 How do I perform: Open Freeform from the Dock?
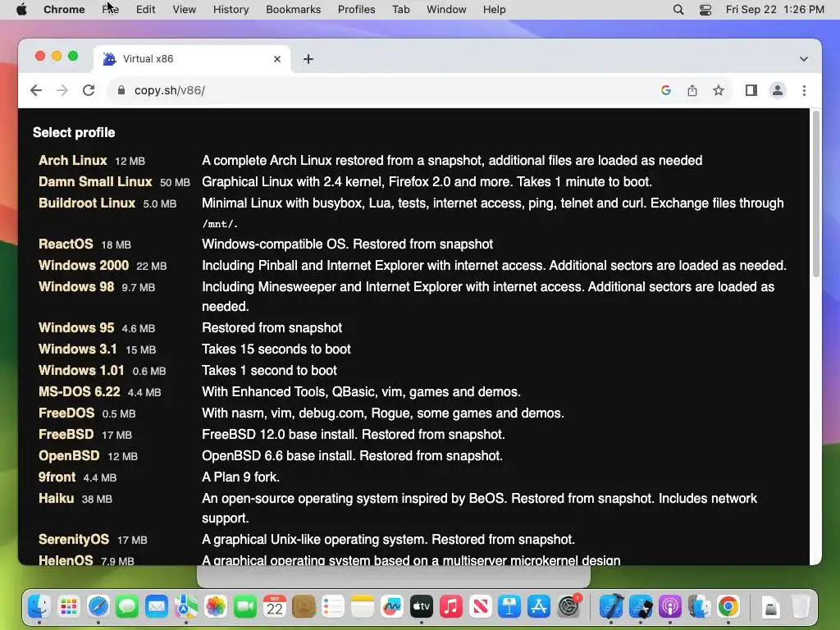(x=391, y=606)
